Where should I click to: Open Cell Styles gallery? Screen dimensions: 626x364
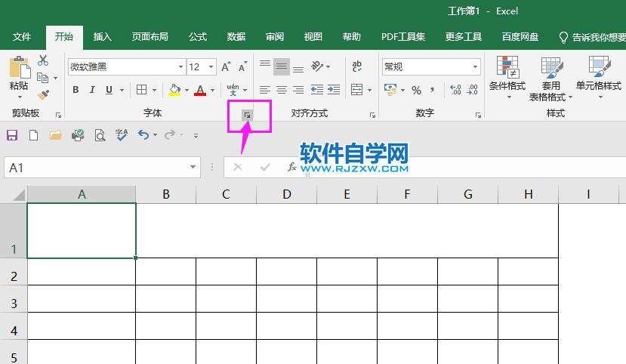click(599, 78)
